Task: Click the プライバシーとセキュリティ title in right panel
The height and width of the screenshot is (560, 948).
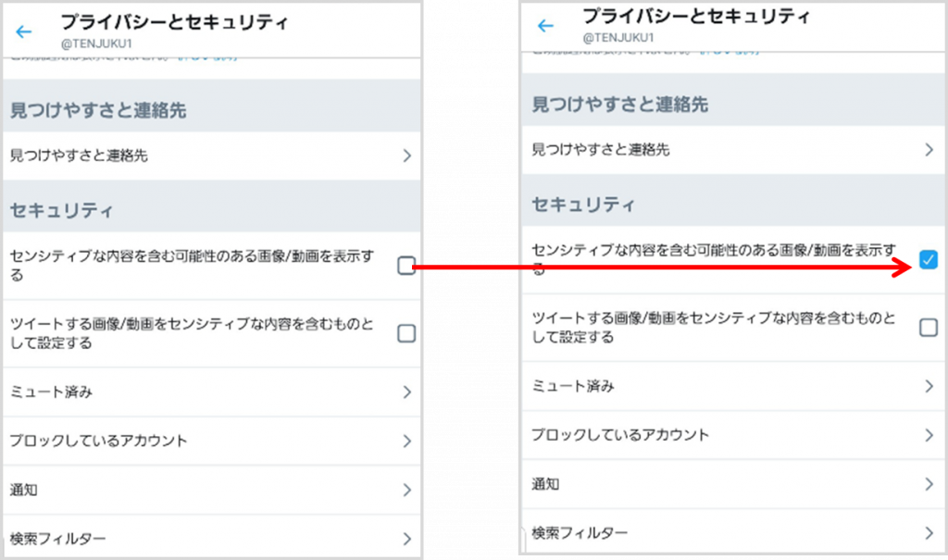Action: [x=696, y=17]
